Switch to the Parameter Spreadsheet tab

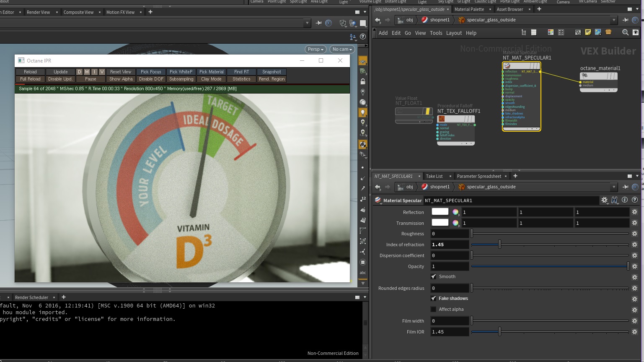[479, 176]
